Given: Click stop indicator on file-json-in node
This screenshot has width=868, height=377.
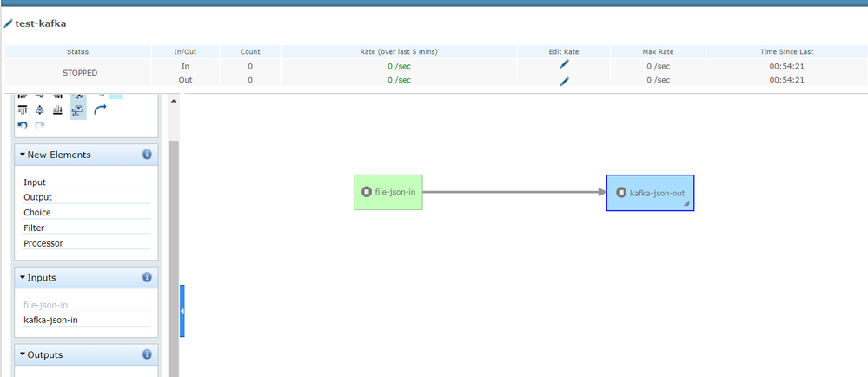Looking at the screenshot, I should pyautogui.click(x=366, y=192).
